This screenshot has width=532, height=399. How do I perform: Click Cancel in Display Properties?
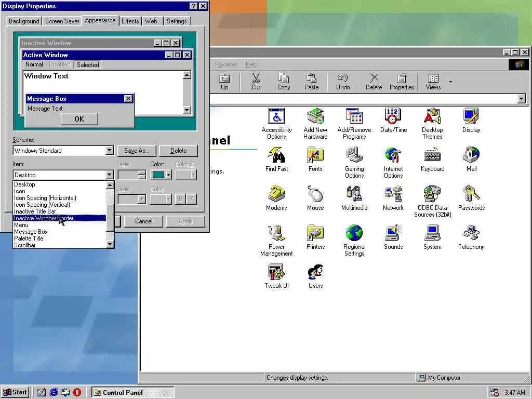(x=144, y=221)
